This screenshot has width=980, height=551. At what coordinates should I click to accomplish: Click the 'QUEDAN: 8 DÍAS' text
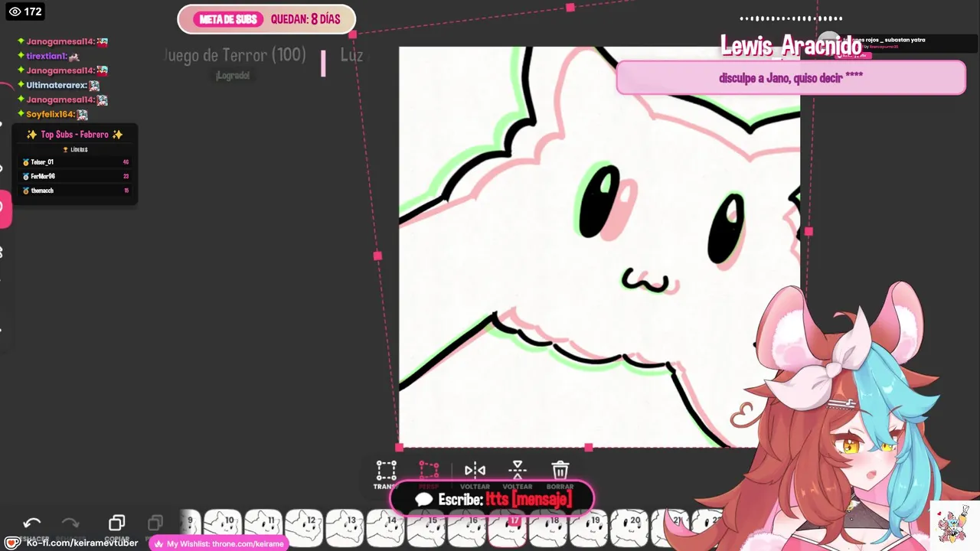(305, 19)
